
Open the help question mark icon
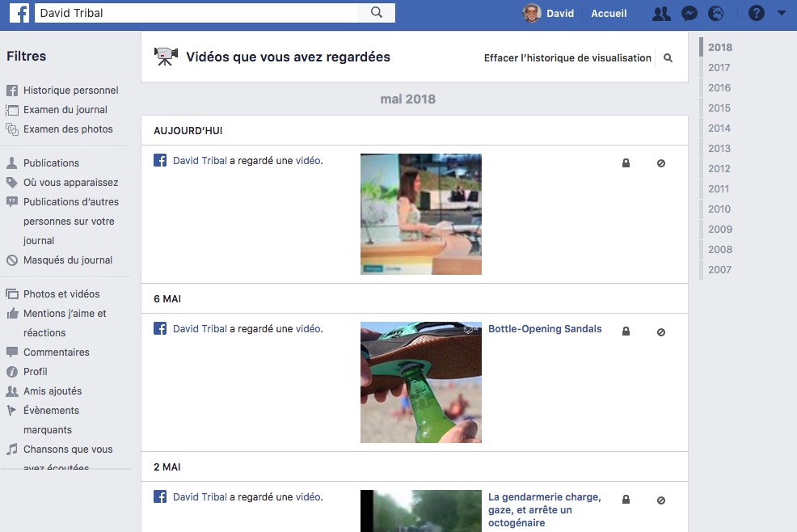(757, 13)
